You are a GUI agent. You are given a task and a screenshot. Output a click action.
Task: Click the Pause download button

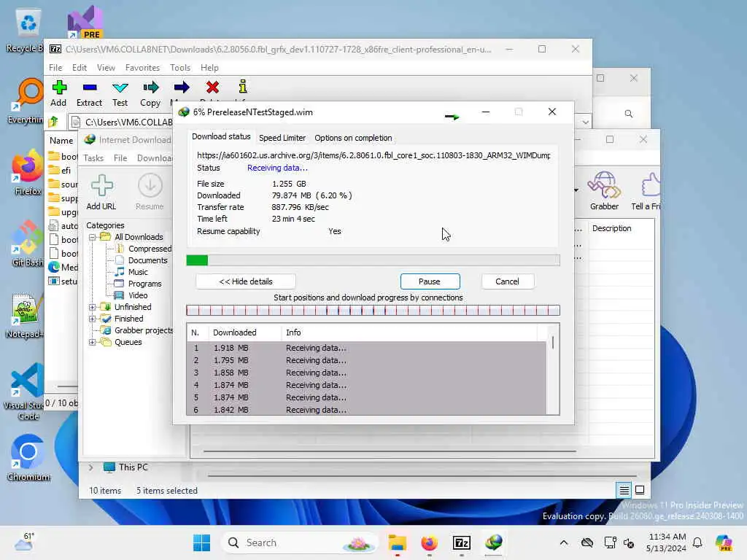(x=430, y=281)
